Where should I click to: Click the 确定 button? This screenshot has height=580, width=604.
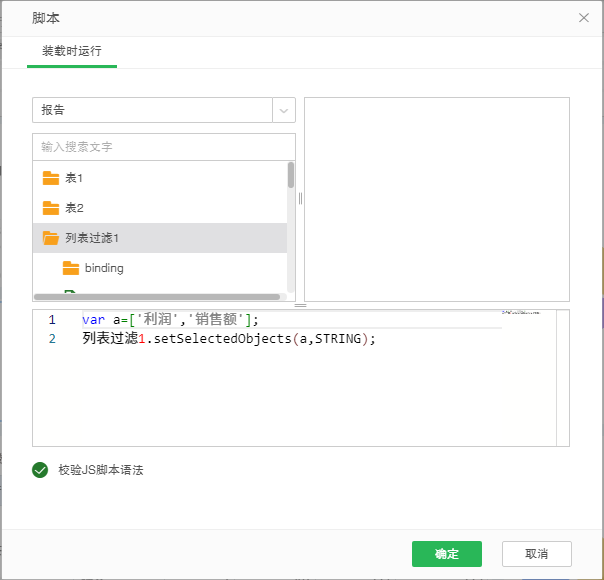pyautogui.click(x=446, y=554)
